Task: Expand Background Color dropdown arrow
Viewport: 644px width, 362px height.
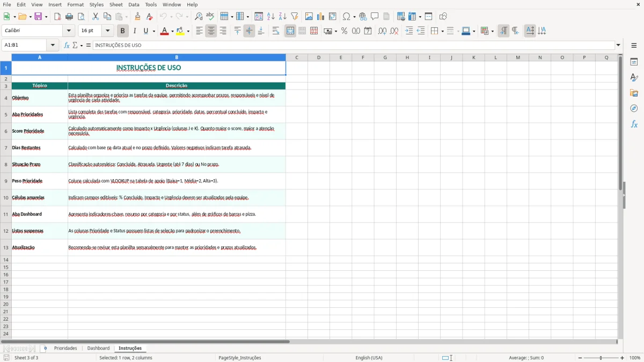Action: [188, 31]
